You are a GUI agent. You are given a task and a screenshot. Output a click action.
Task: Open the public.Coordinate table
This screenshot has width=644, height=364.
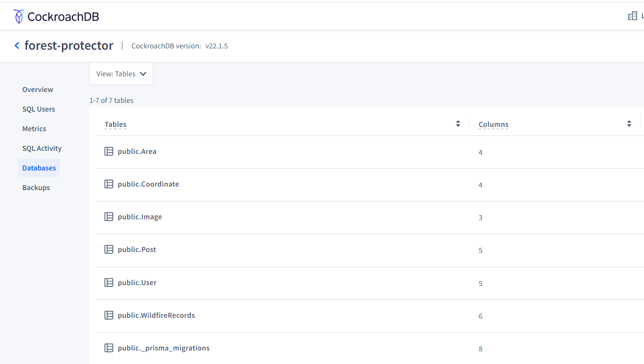pos(148,184)
